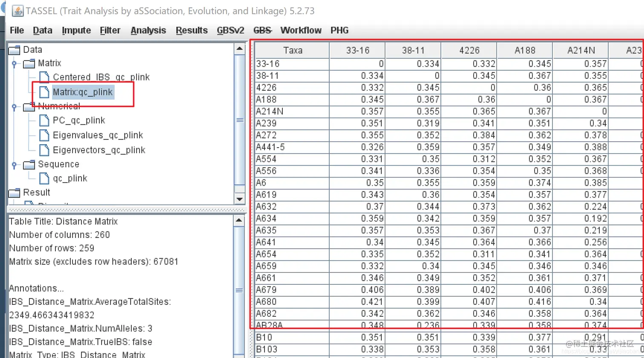Click cell 0.312 in the A554 row
This screenshot has height=358, width=644.
coord(469,159)
